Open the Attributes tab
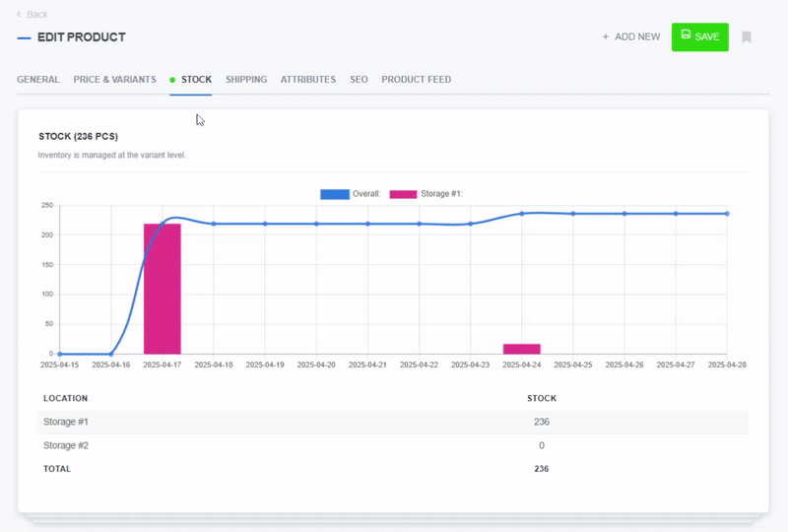The height and width of the screenshot is (532, 788). (308, 80)
